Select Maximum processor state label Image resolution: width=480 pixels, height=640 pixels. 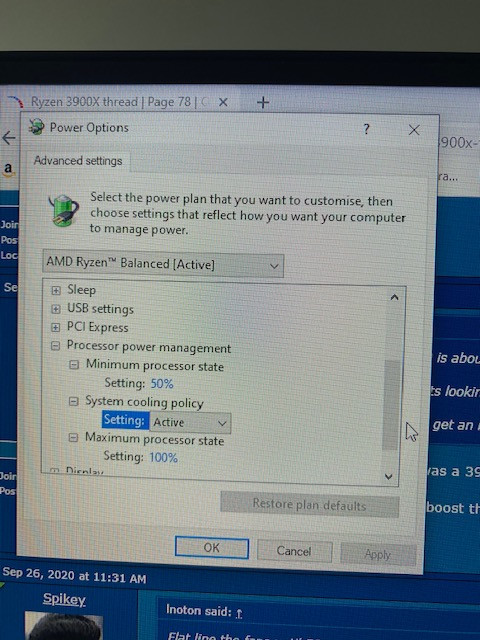click(x=154, y=439)
